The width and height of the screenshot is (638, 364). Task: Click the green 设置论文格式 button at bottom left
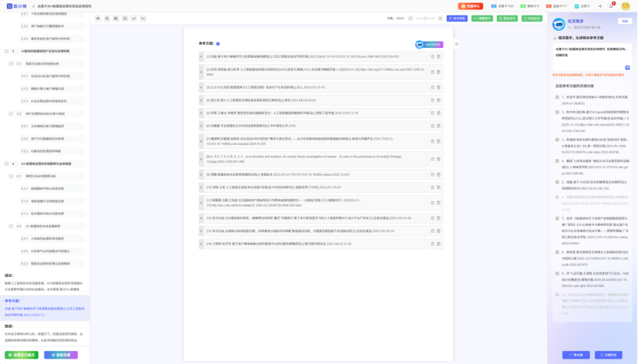22,355
